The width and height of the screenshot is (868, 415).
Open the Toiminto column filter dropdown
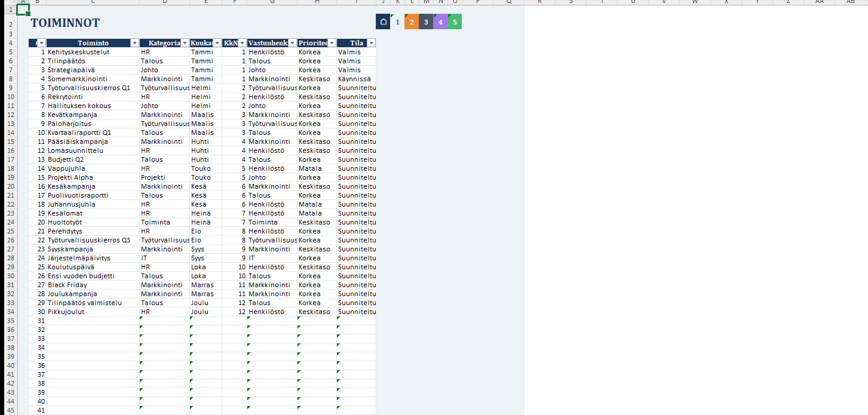(x=134, y=43)
